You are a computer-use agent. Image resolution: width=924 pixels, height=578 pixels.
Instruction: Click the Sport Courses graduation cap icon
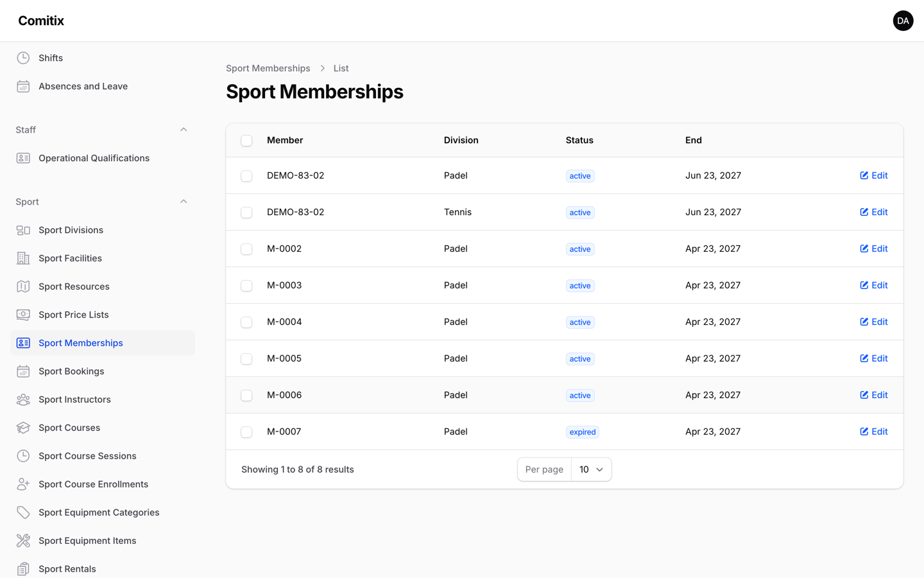click(23, 428)
